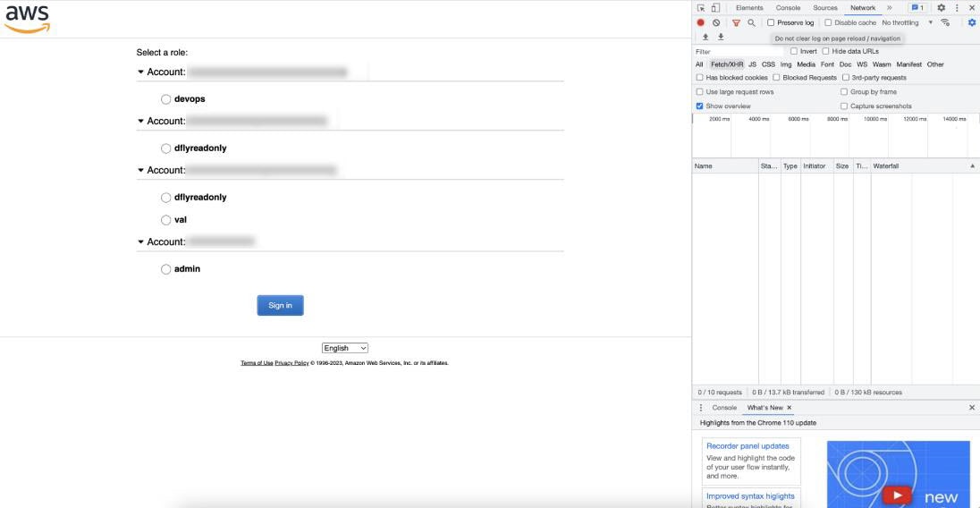Open the Privacy Policy link
The image size is (980, 508).
[x=291, y=363]
